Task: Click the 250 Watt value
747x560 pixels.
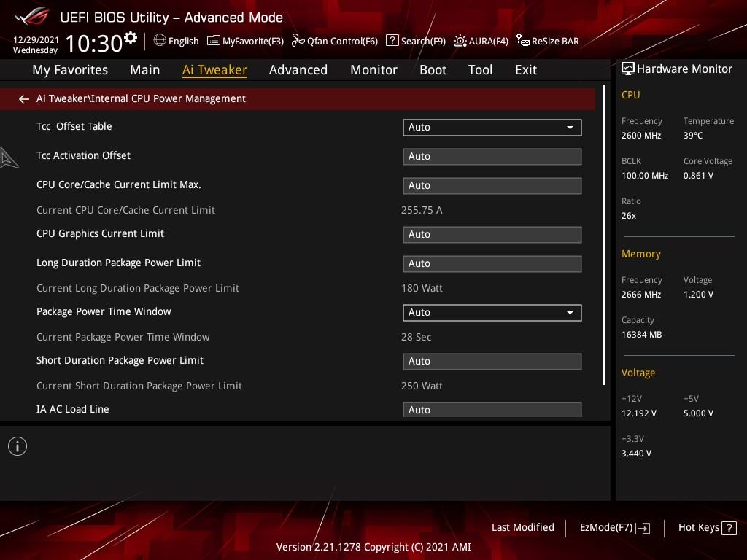Action: (422, 386)
